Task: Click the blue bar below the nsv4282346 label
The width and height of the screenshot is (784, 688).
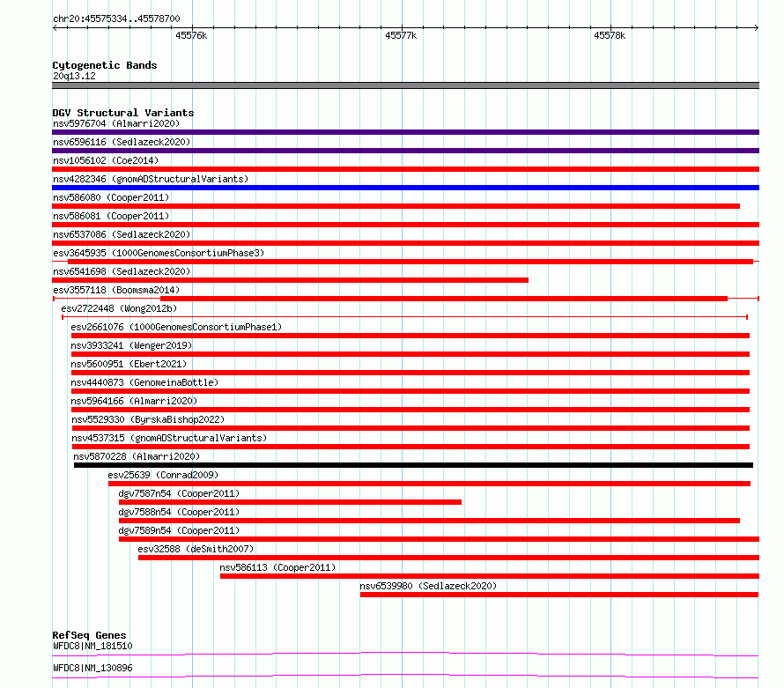Action: [405, 188]
